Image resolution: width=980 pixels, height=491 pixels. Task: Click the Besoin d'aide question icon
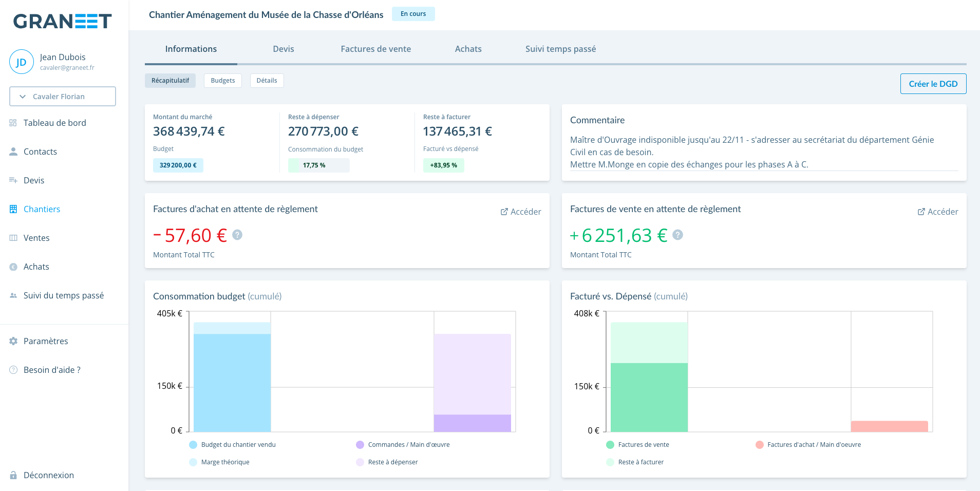[x=13, y=370]
